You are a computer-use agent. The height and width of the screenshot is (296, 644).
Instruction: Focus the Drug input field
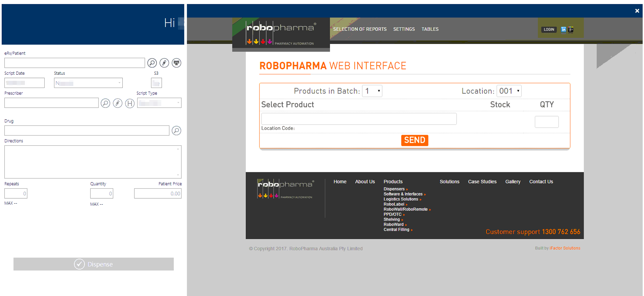pos(87,131)
